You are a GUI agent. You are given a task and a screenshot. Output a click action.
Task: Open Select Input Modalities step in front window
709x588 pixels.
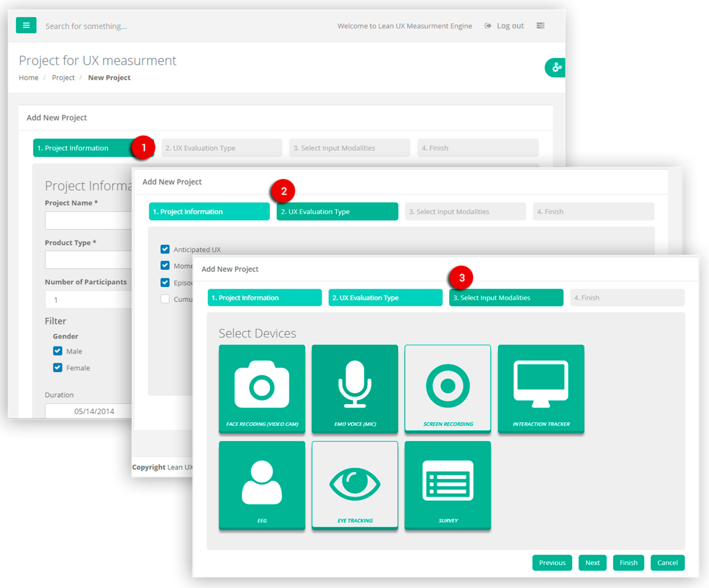[506, 298]
